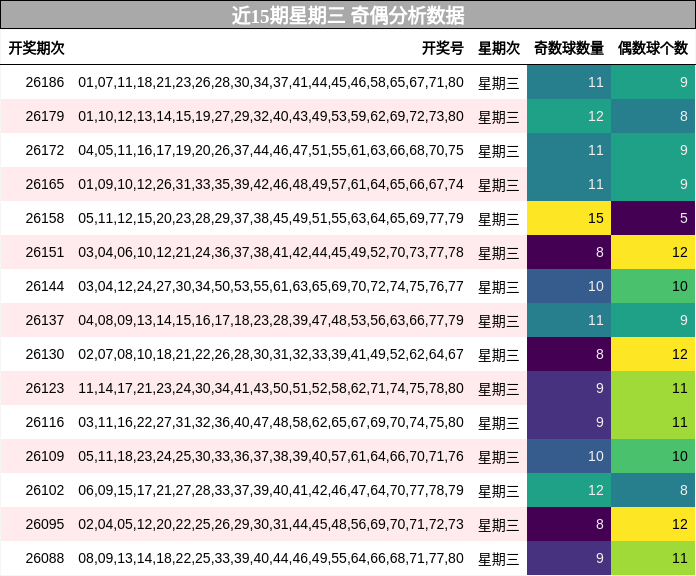
Task: Click odd count 8 in row 26151
Action: point(569,252)
